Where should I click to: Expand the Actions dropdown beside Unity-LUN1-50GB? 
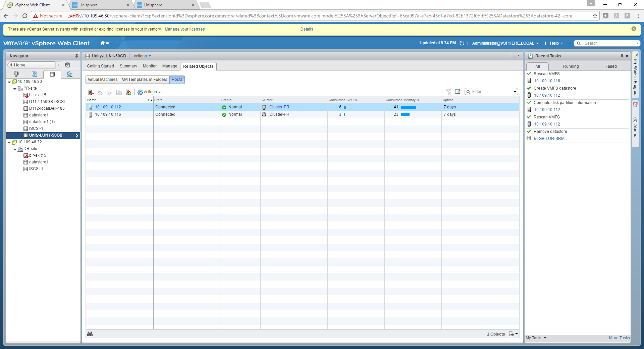[x=142, y=56]
